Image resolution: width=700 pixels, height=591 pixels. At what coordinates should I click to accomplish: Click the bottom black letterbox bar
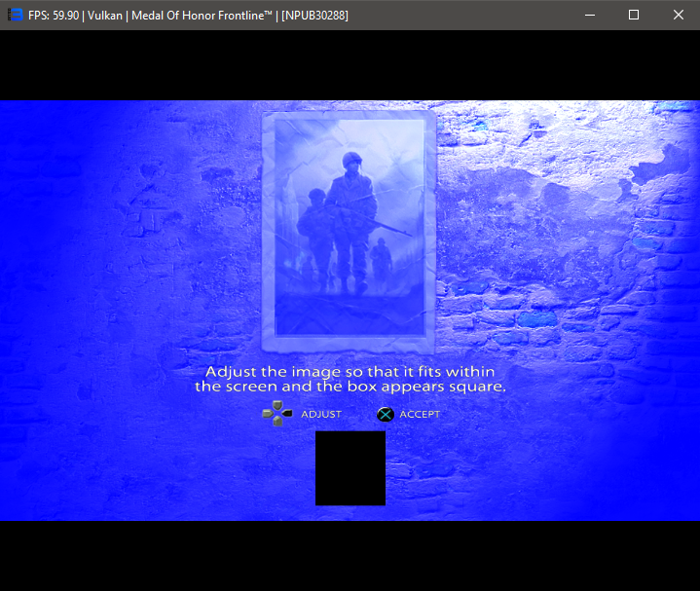click(350, 555)
